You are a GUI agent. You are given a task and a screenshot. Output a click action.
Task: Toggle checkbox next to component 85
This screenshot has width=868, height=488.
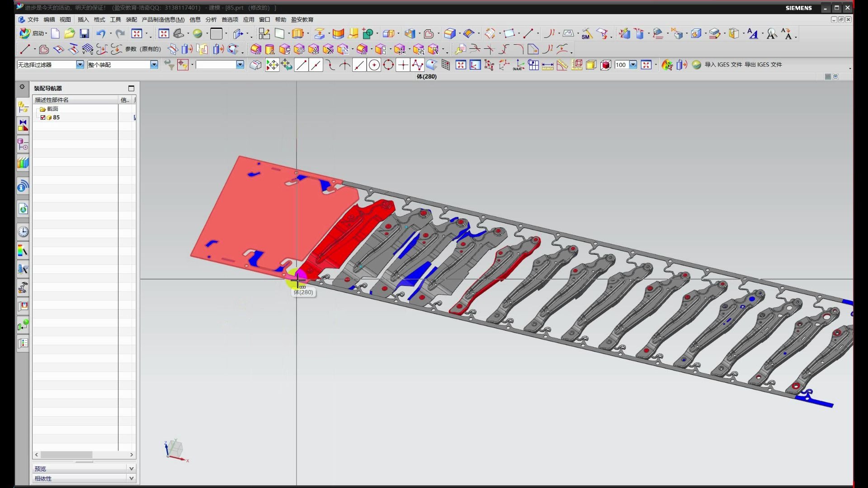[43, 117]
